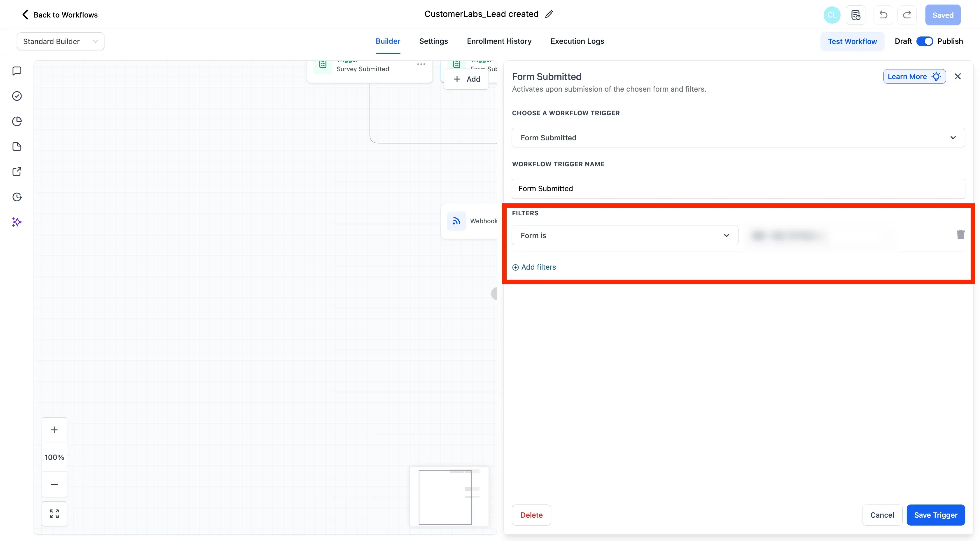This screenshot has height=541, width=980.
Task: Open the AI sparkle sidebar icon
Action: (x=17, y=222)
